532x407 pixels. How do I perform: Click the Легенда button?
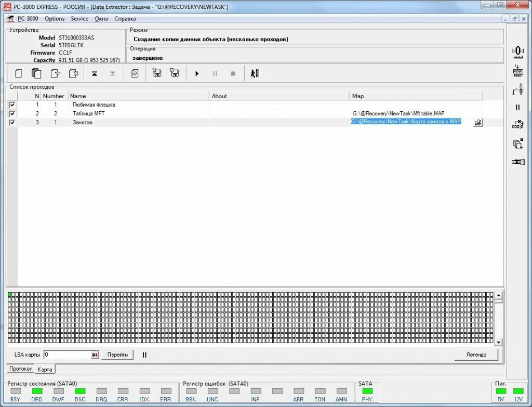pos(476,355)
